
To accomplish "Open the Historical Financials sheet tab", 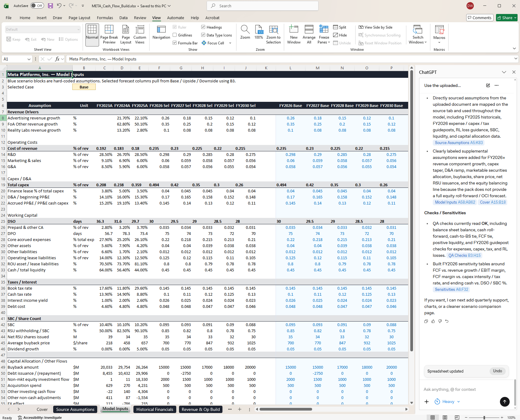I will click(155, 409).
